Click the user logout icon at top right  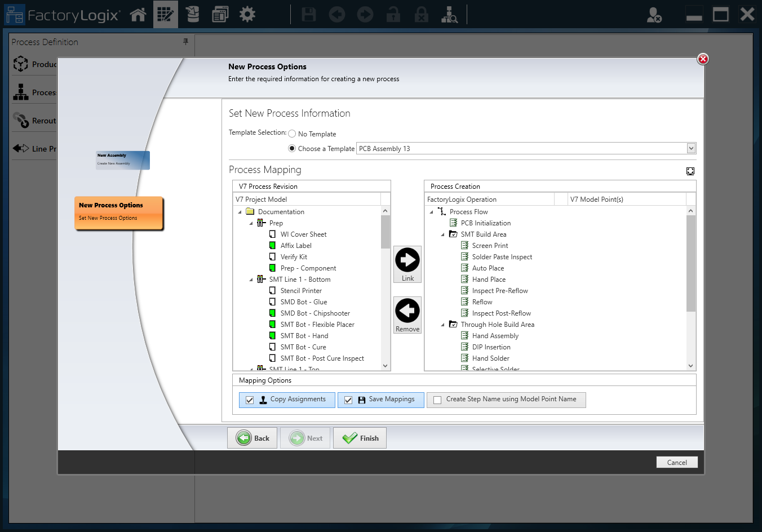(x=654, y=15)
